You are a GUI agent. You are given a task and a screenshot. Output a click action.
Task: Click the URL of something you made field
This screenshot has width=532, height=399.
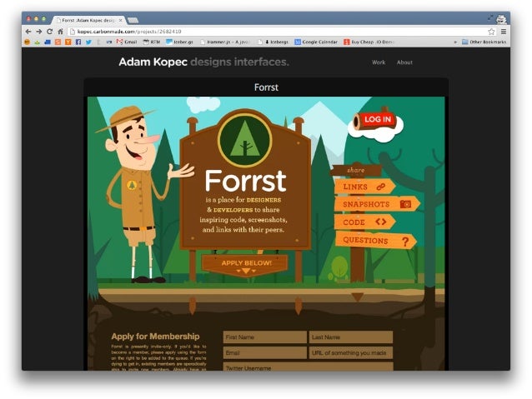point(351,352)
